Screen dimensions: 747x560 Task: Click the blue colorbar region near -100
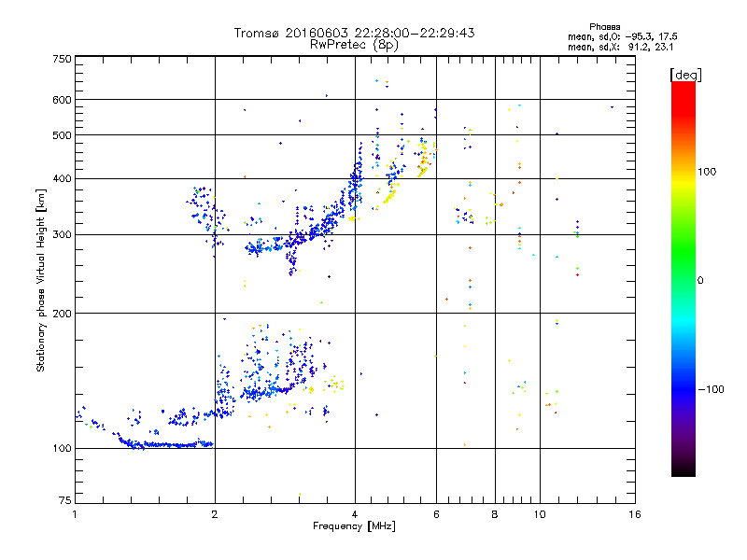tap(684, 389)
